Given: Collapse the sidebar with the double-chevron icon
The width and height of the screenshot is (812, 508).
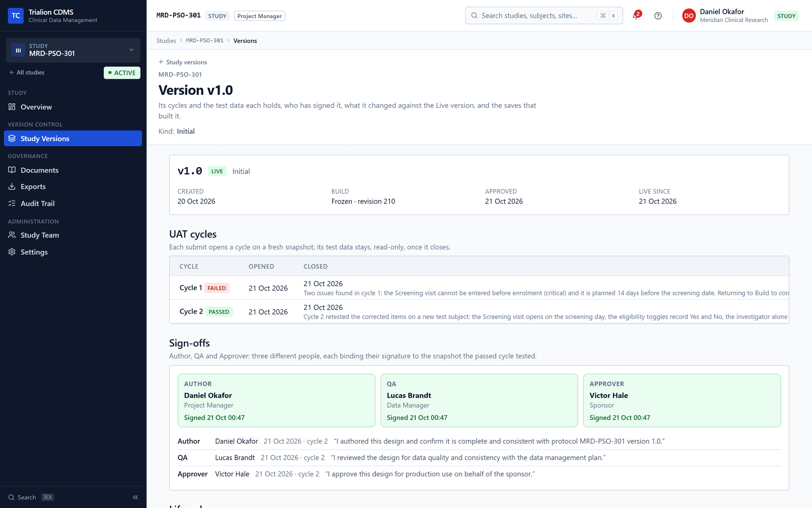Looking at the screenshot, I should tap(135, 497).
